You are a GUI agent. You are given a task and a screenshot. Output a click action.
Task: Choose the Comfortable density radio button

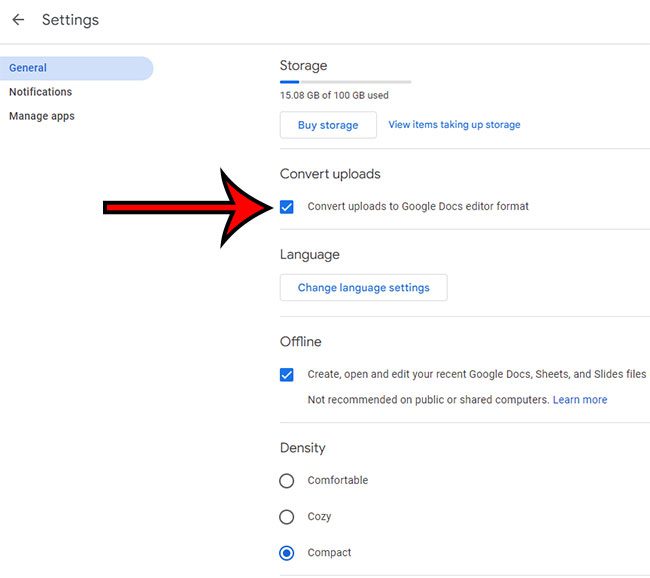287,481
